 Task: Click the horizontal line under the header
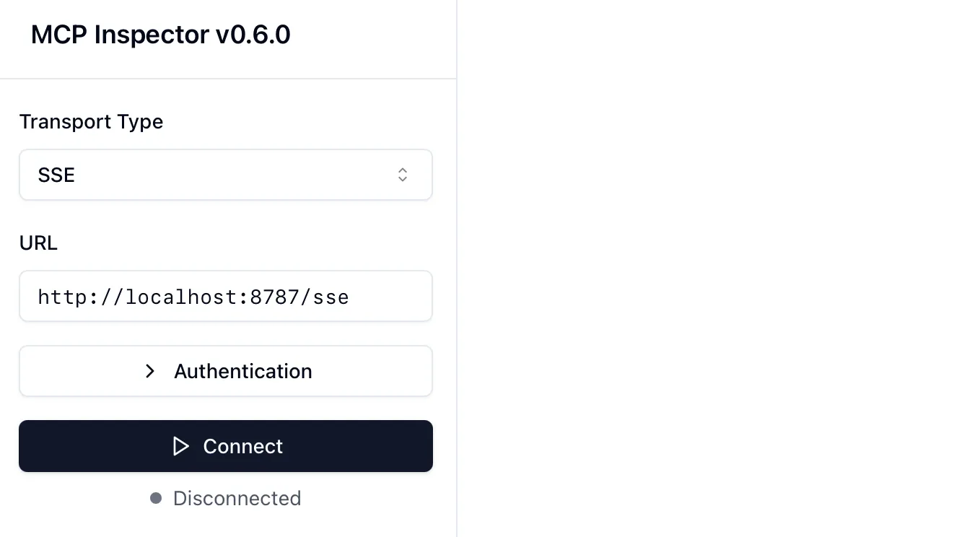[228, 79]
